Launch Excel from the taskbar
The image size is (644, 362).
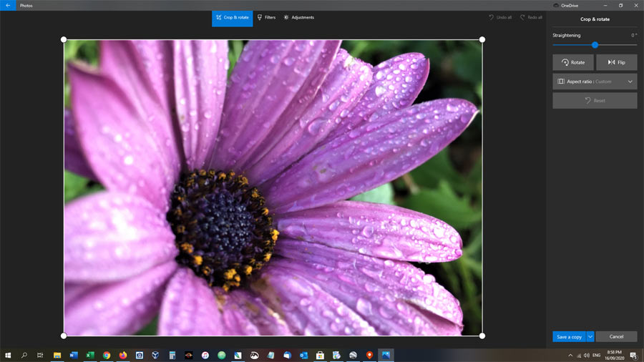click(90, 356)
